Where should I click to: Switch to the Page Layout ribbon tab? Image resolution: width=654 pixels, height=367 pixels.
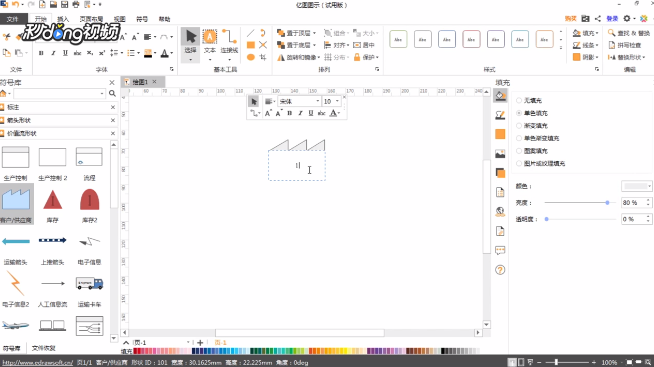(x=91, y=19)
